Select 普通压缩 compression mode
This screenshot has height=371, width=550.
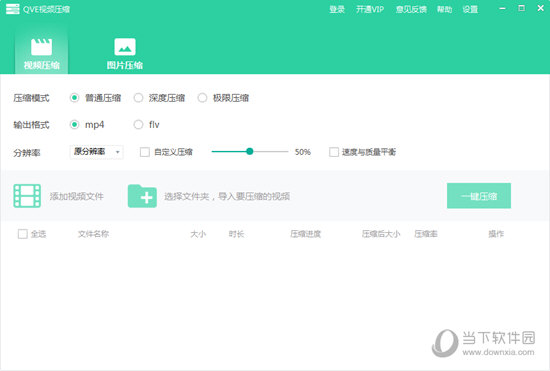pyautogui.click(x=74, y=98)
